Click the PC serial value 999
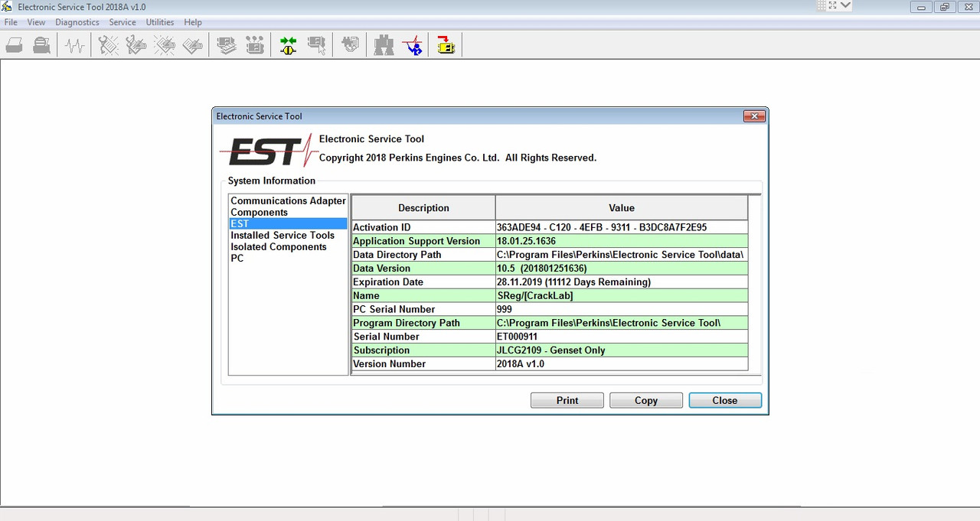Viewport: 980px width, 521px height. point(622,310)
